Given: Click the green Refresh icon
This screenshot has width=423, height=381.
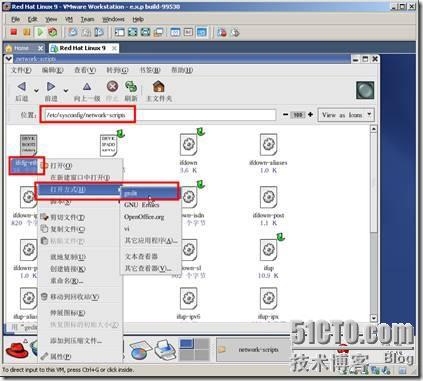Looking at the screenshot, I should [x=131, y=86].
